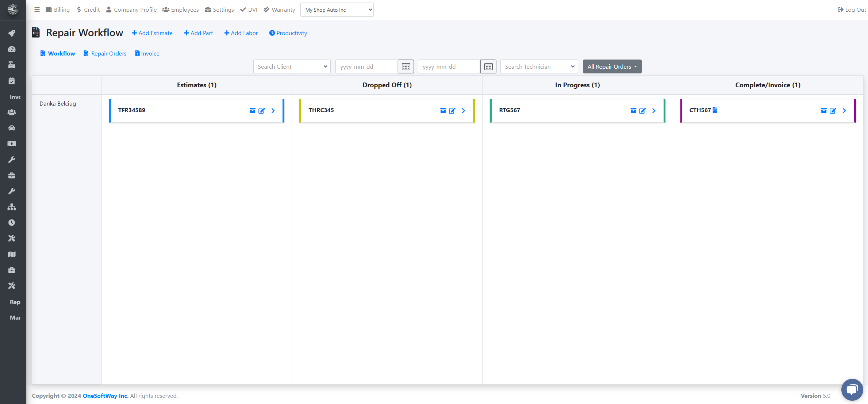This screenshot has width=868, height=404.
Task: Click the car icon in the sidebar
Action: (x=12, y=128)
